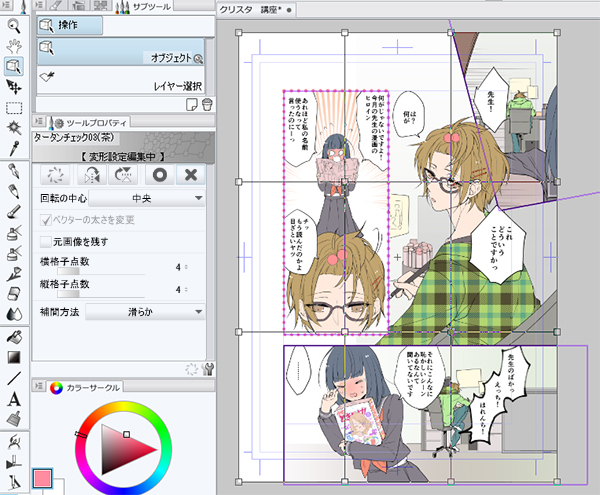Switch to ツールプロパティ tab
The image size is (600, 495).
pyautogui.click(x=89, y=122)
